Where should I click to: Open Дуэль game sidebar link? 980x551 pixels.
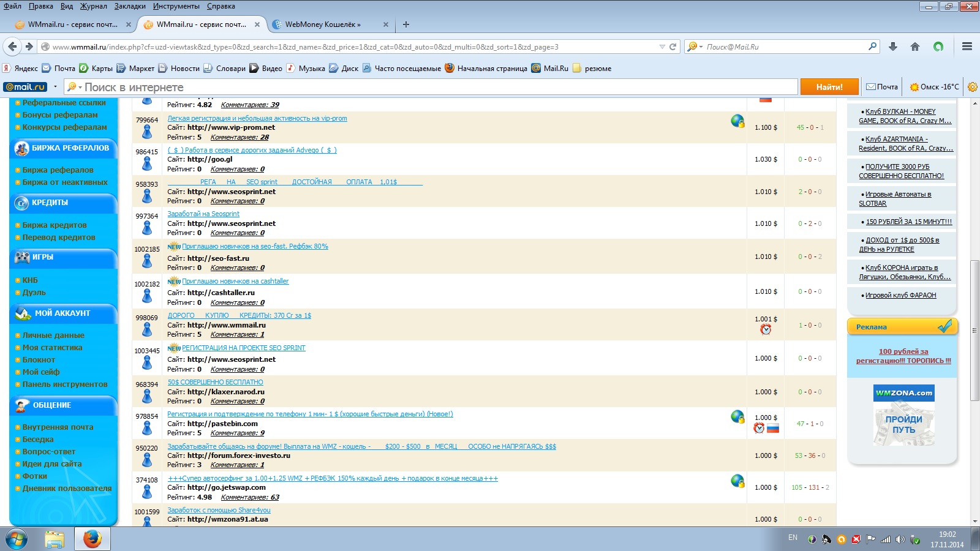[34, 293]
